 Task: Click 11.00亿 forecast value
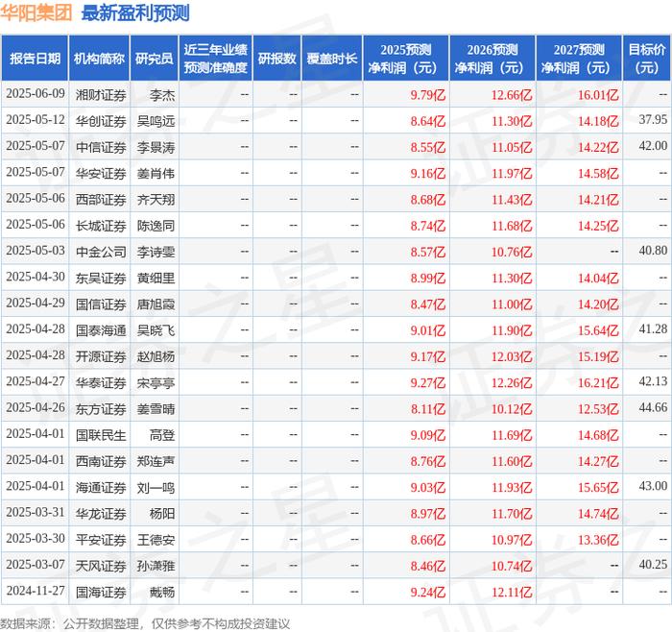(512, 304)
